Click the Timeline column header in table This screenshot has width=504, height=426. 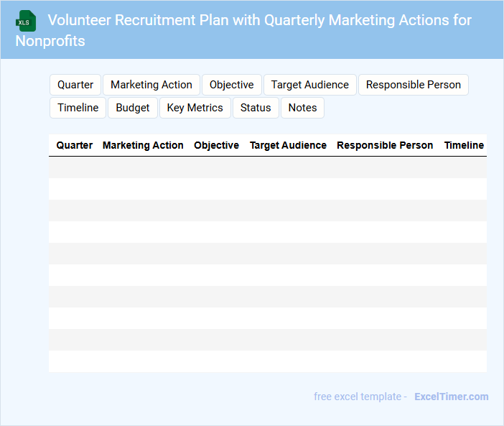464,145
